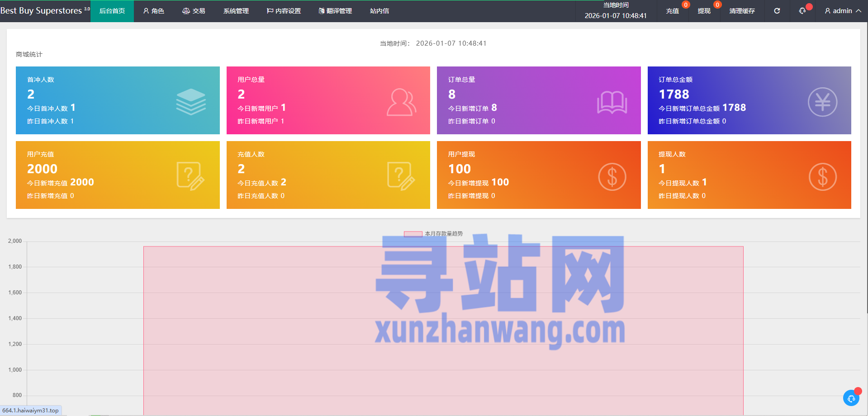
Task: Switch to the 后台首页 tab
Action: [x=112, y=11]
